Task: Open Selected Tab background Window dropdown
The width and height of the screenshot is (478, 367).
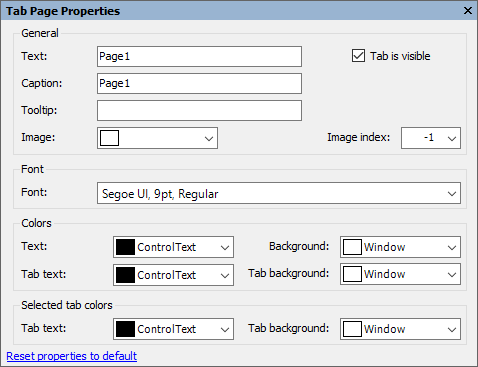Action: [452, 329]
